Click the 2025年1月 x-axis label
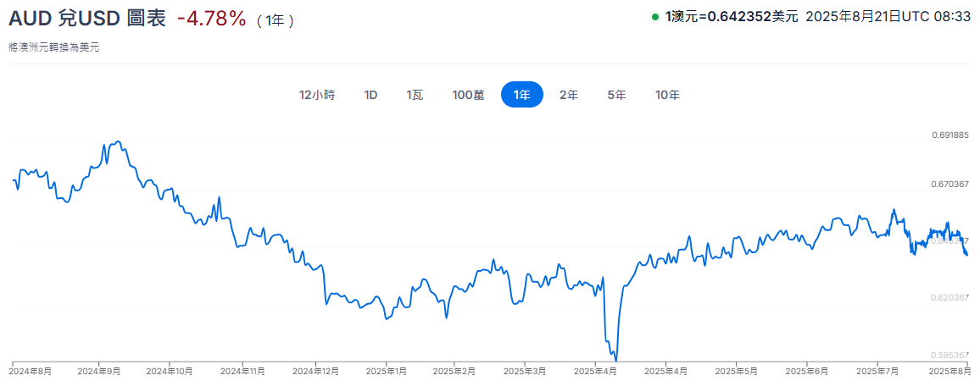This screenshot has width=980, height=381. point(386,371)
